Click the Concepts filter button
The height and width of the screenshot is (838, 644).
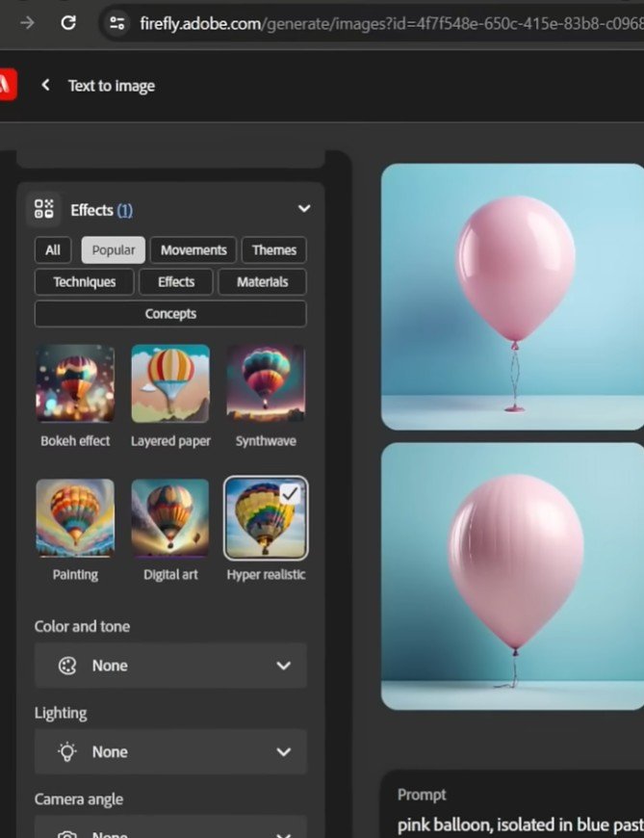click(x=170, y=314)
